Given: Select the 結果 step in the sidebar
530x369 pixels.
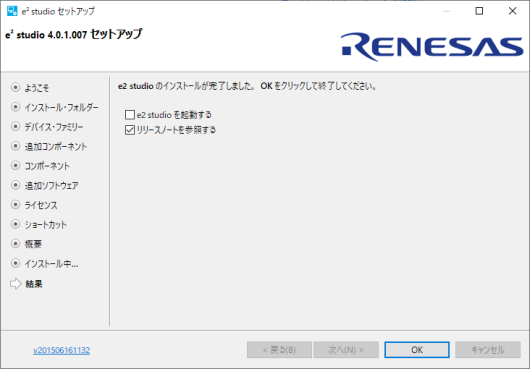Looking at the screenshot, I should click(34, 284).
